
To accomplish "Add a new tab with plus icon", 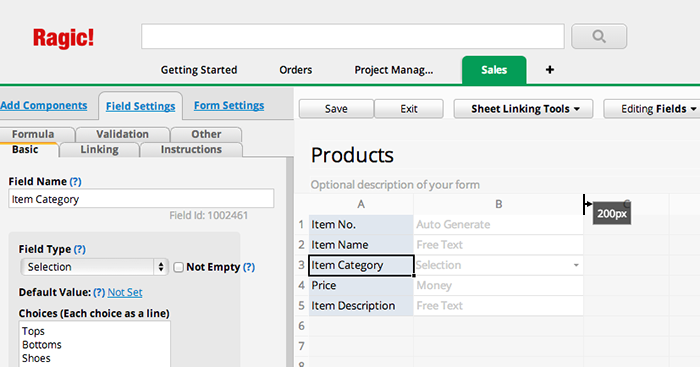I will click(x=550, y=70).
